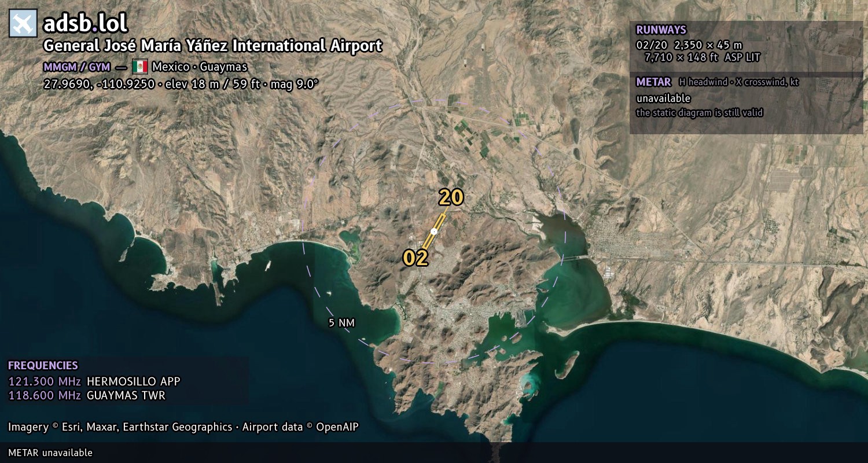Click the white airport reference point dot
The width and height of the screenshot is (868, 463).
(434, 231)
